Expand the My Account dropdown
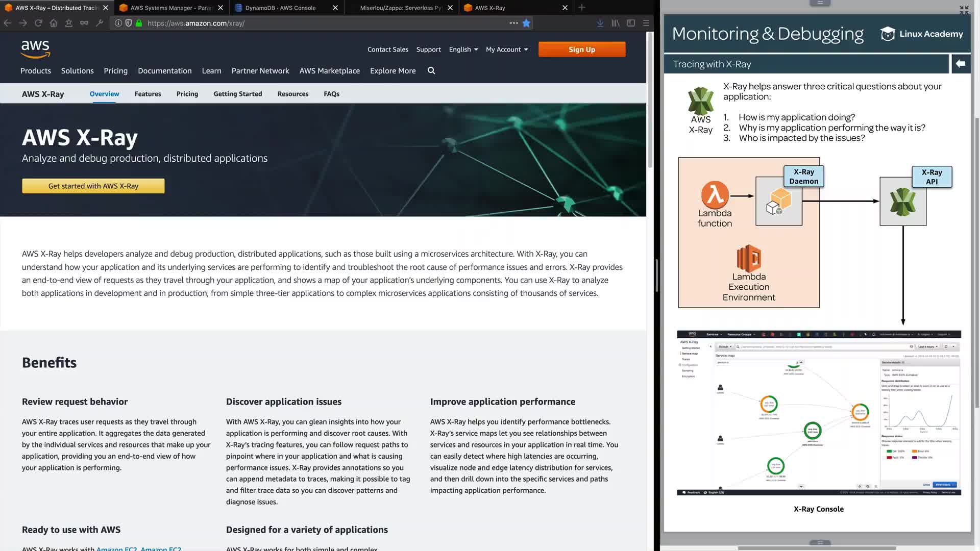The height and width of the screenshot is (551, 980). tap(507, 49)
